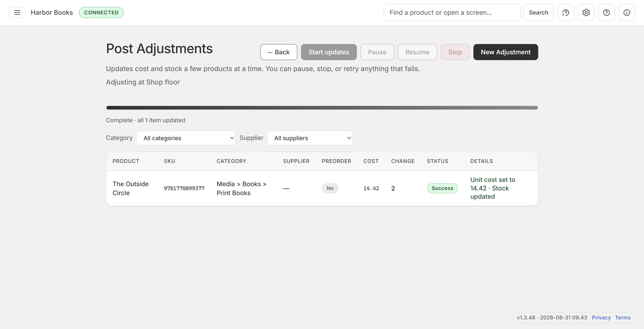Click the CHANGE column header

pos(403,161)
